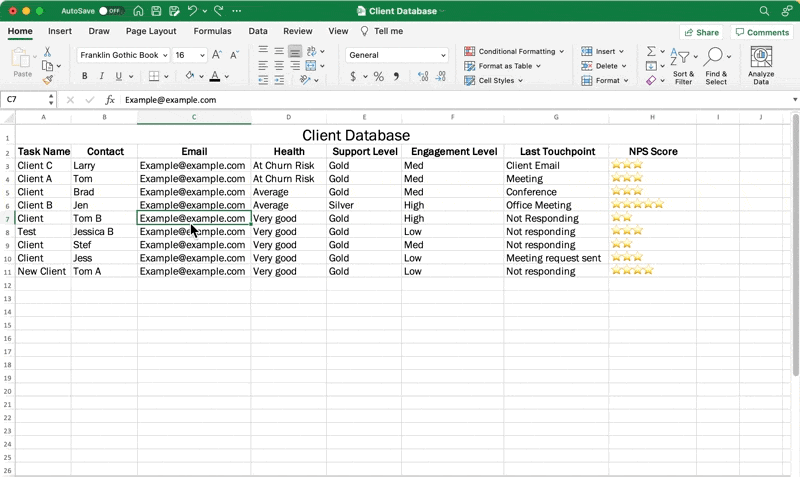
Task: Click the Undo arrow icon
Action: [192, 11]
